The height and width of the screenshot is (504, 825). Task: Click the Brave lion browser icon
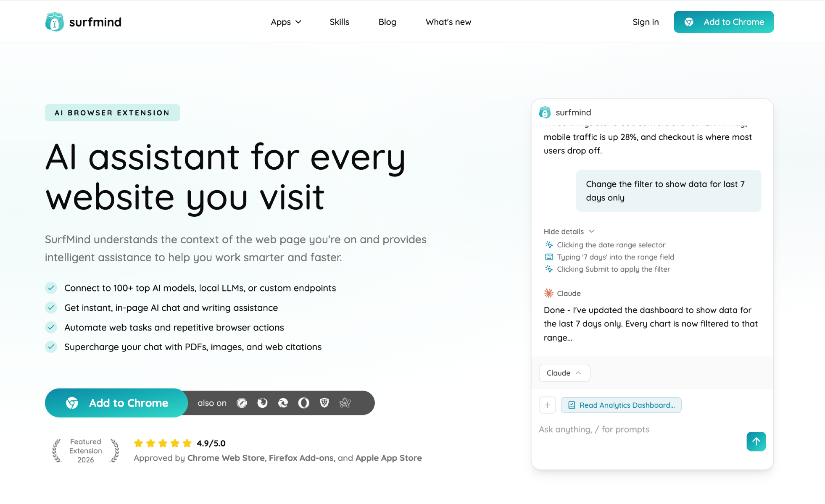tap(324, 403)
